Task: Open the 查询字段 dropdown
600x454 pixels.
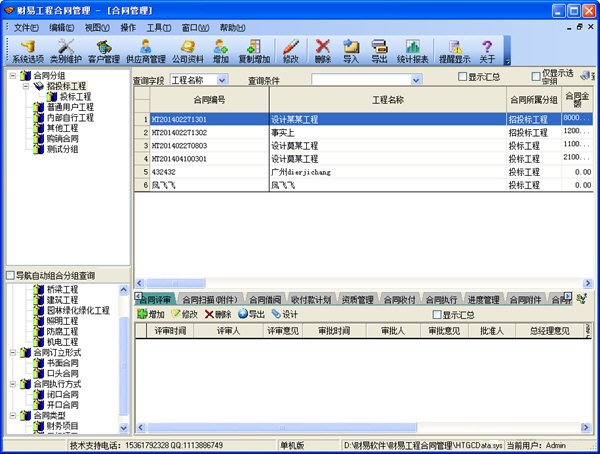Action: coord(222,80)
